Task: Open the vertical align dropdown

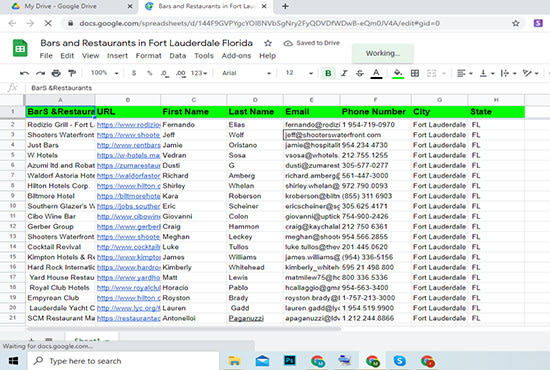Action: [487, 73]
